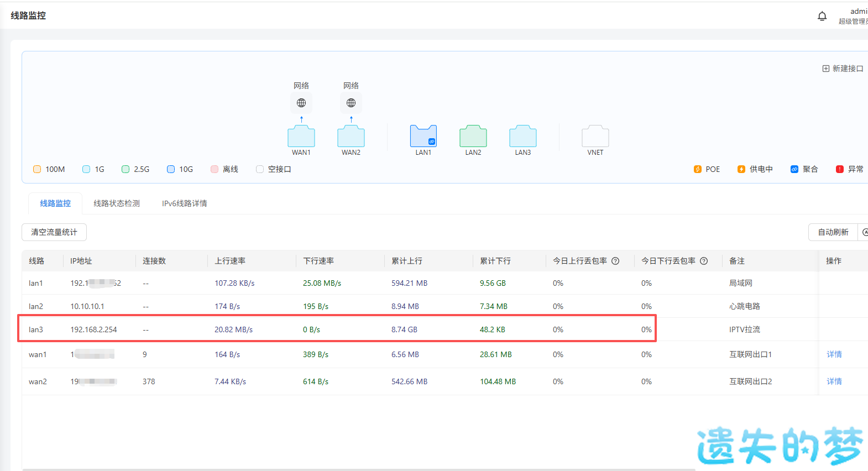Click the WAN1 port icon
This screenshot has height=471, width=868.
301,136
